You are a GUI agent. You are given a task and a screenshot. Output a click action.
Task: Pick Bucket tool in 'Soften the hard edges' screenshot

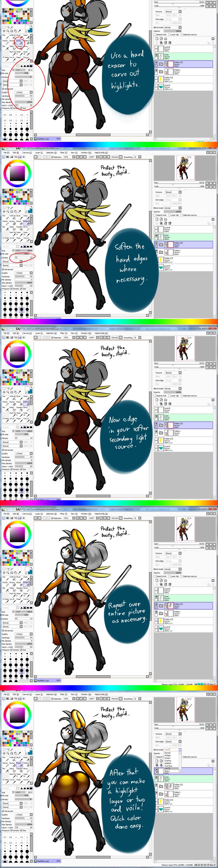tap(12, 223)
